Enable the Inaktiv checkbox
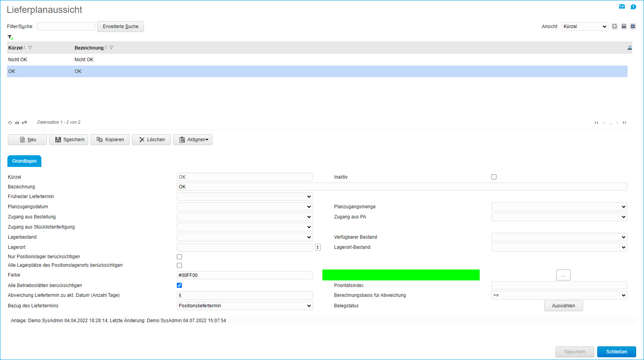 pyautogui.click(x=494, y=177)
